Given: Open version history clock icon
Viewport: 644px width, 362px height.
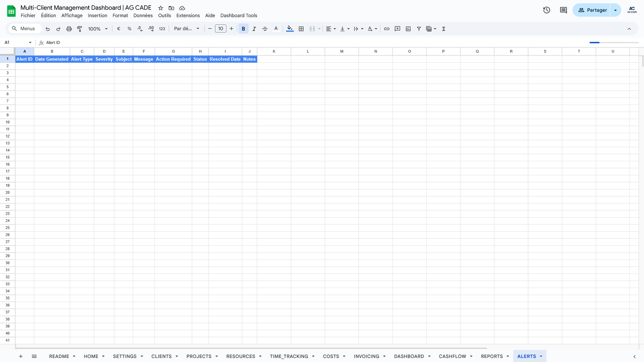Looking at the screenshot, I should tap(546, 10).
